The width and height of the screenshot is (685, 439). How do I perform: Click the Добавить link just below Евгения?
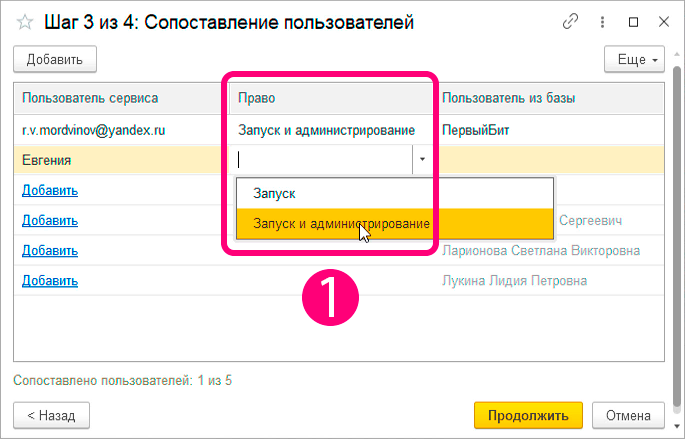coord(50,190)
